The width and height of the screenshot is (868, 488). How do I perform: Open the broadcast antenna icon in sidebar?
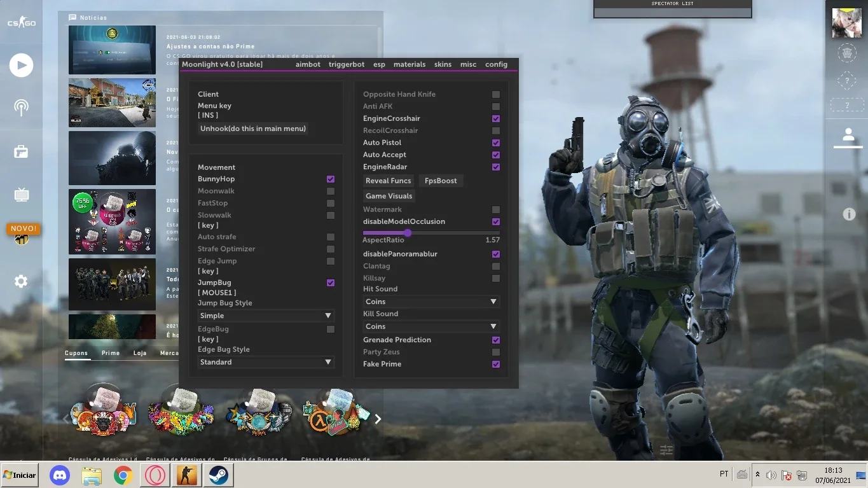point(21,107)
